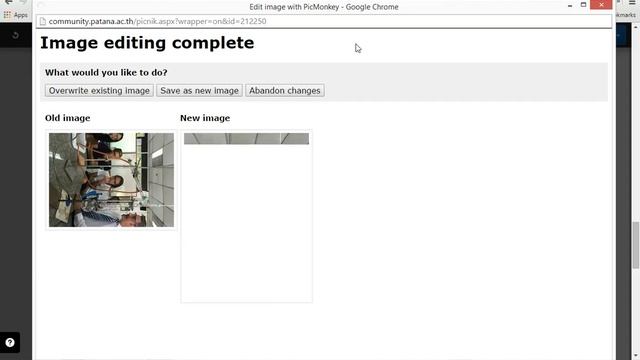Click the 'Old image' label

coord(67,118)
